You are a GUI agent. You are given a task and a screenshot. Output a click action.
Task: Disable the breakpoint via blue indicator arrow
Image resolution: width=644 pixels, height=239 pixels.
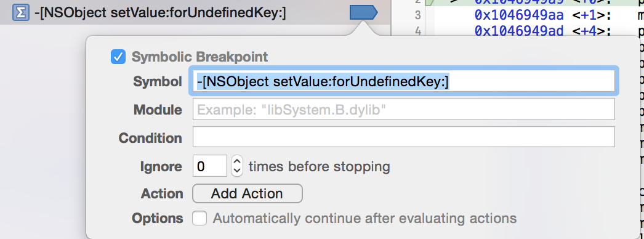[x=363, y=13]
